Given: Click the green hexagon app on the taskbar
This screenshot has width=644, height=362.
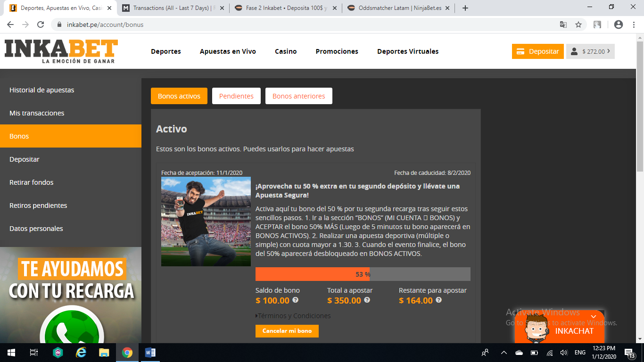Looking at the screenshot, I should (x=58, y=353).
